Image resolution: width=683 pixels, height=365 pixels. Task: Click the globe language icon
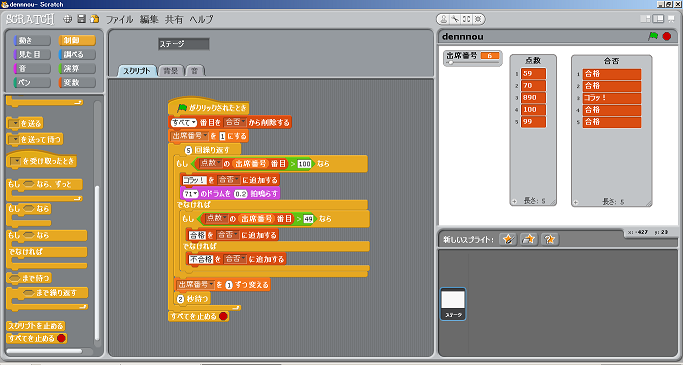pos(68,19)
